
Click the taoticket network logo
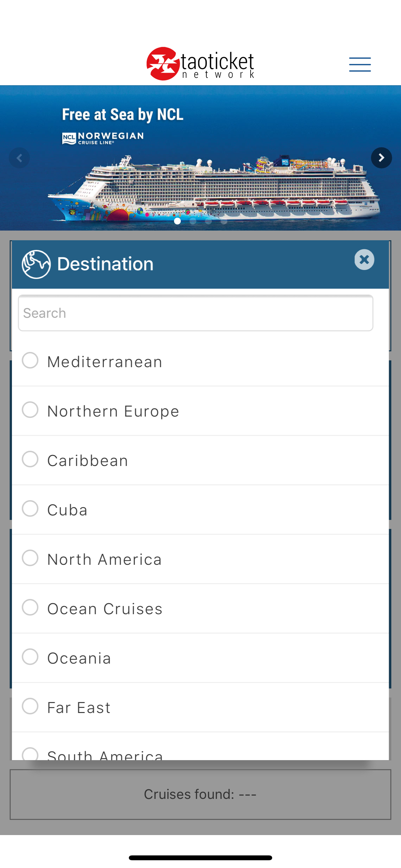tap(200, 64)
